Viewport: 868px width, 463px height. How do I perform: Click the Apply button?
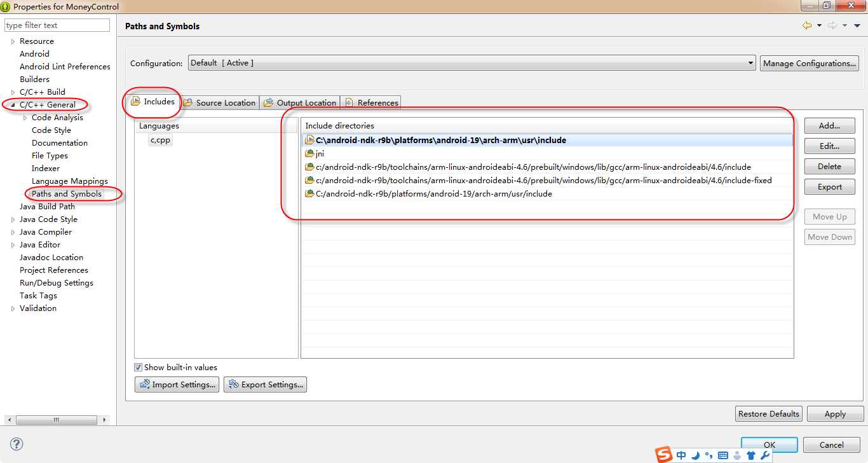point(835,413)
